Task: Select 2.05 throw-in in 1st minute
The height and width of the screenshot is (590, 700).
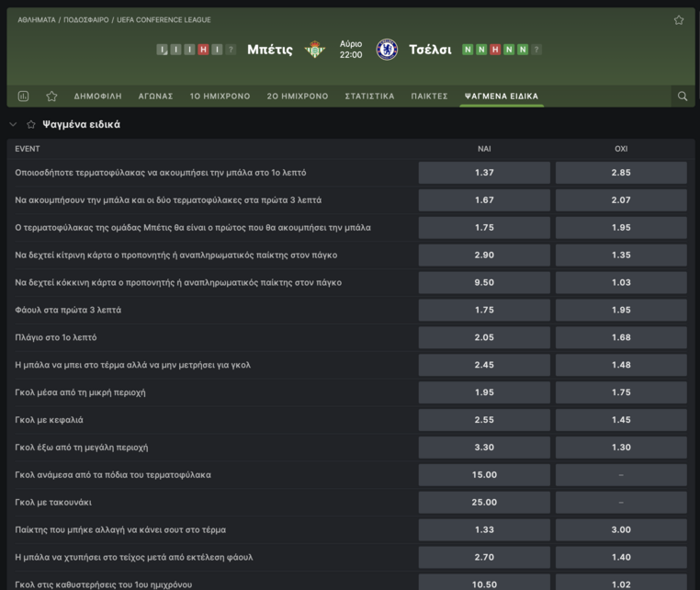Action: tap(484, 337)
